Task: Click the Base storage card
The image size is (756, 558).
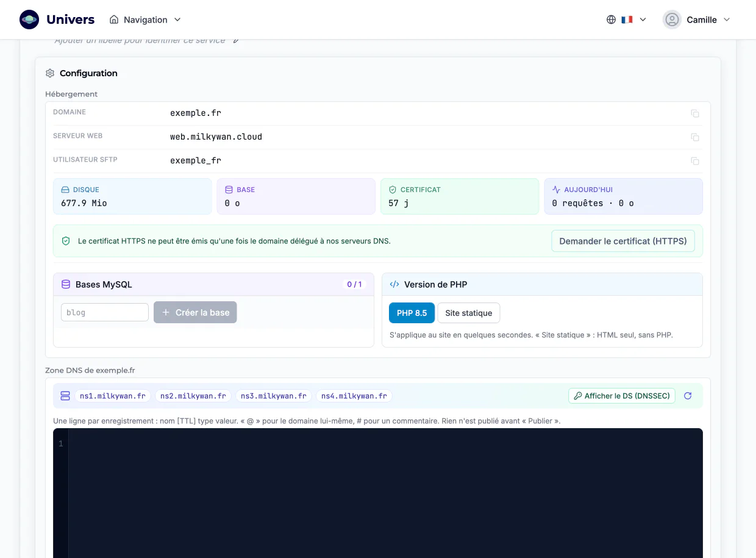Action: tap(296, 196)
